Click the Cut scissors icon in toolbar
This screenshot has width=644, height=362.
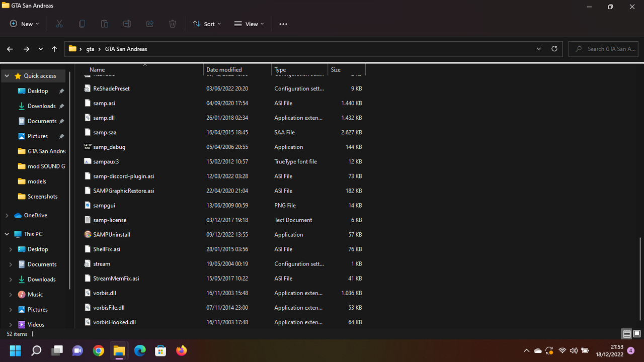59,24
